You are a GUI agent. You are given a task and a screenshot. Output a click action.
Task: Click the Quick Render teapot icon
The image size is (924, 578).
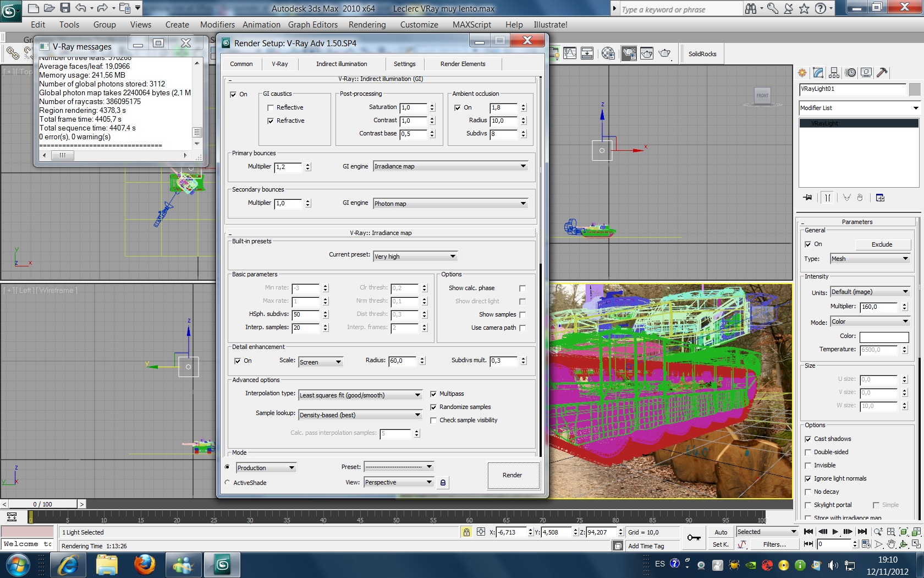(x=665, y=53)
